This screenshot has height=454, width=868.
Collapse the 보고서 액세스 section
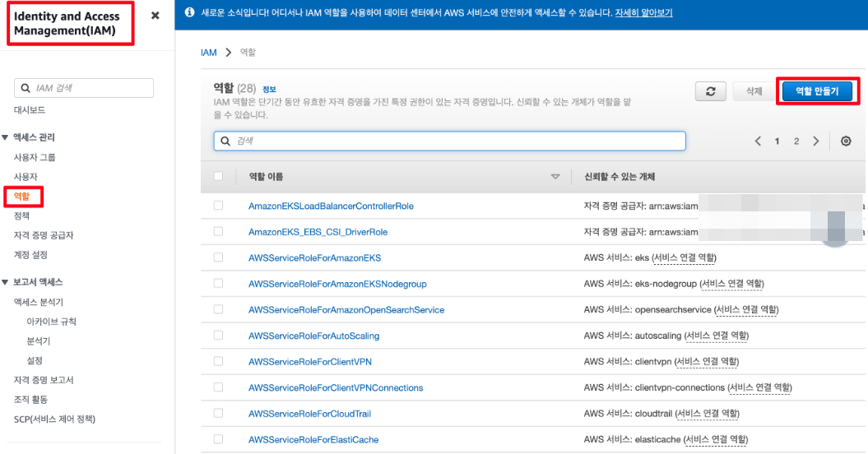pos(5,282)
